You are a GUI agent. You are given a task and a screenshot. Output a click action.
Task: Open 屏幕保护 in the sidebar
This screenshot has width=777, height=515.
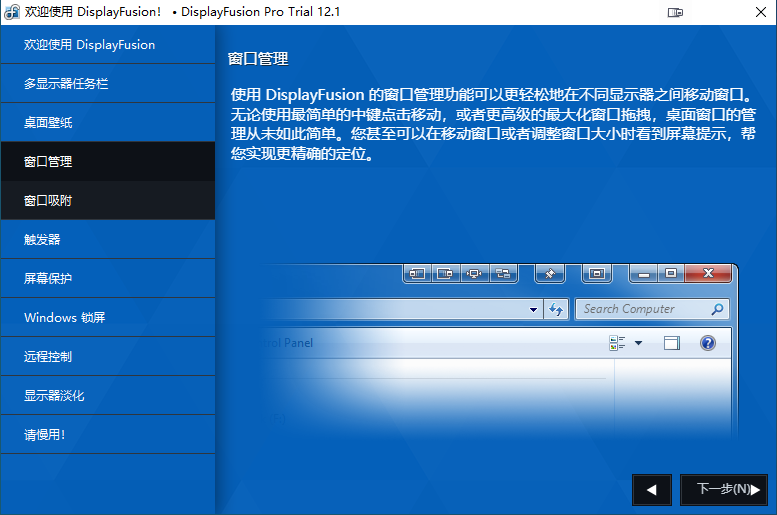[x=108, y=279]
